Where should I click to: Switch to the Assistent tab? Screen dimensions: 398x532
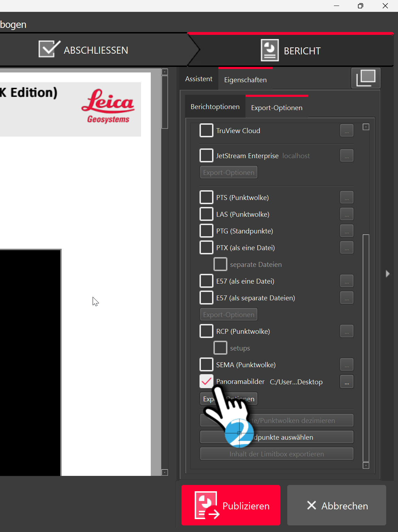click(x=199, y=79)
